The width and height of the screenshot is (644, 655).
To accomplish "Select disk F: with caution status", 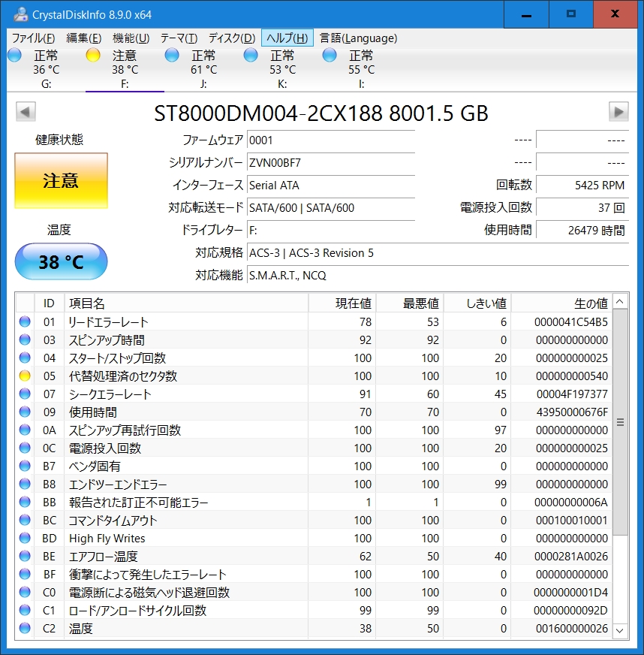I will (x=125, y=69).
